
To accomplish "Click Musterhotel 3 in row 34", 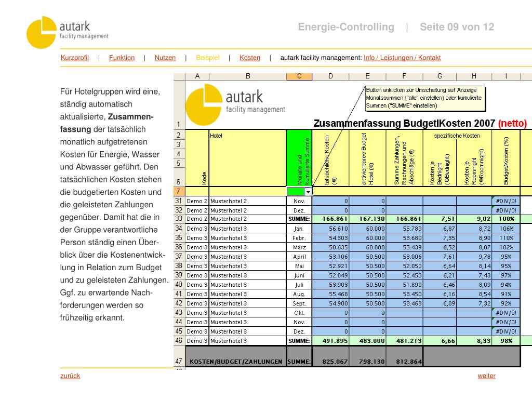I will tap(248, 229).
